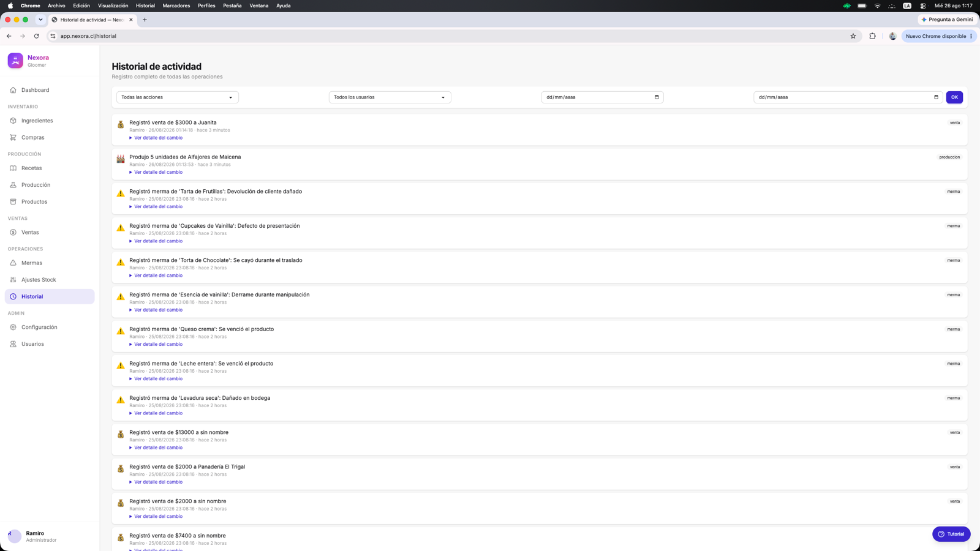980x551 pixels.
Task: Open the Apple menu
Action: pyautogui.click(x=10, y=6)
